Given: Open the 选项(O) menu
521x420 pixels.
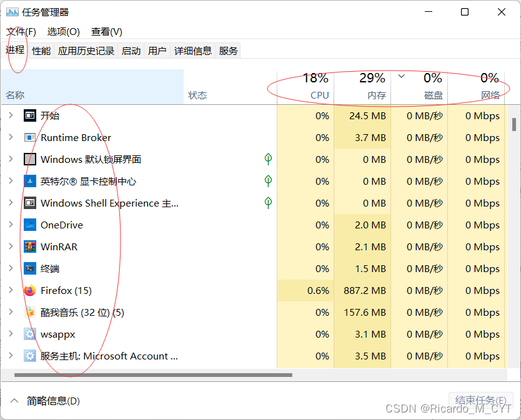Looking at the screenshot, I should coord(64,32).
